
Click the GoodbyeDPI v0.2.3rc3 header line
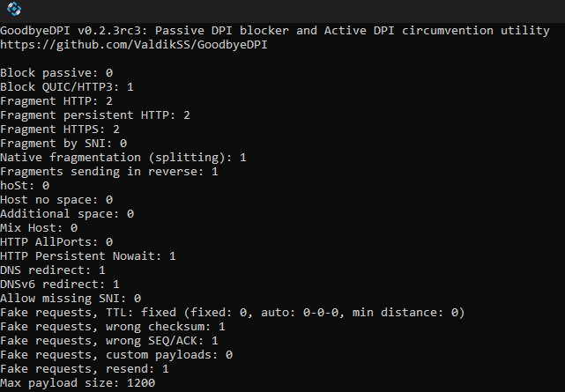click(x=275, y=31)
